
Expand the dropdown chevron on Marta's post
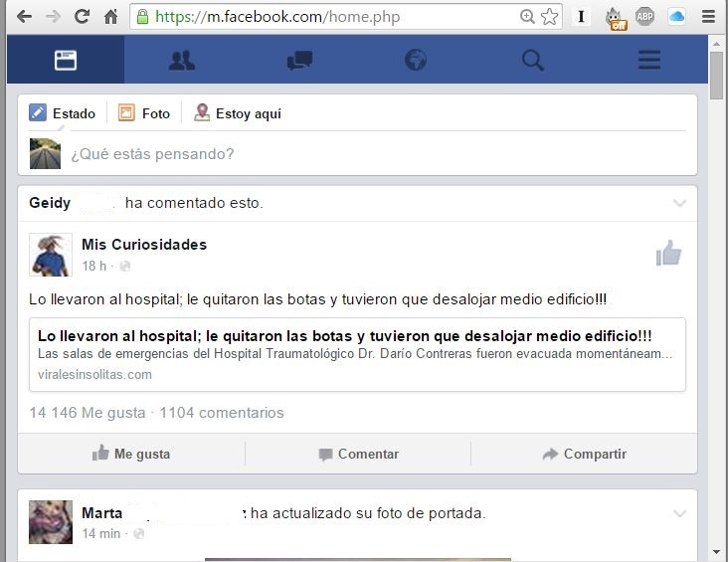click(x=679, y=513)
